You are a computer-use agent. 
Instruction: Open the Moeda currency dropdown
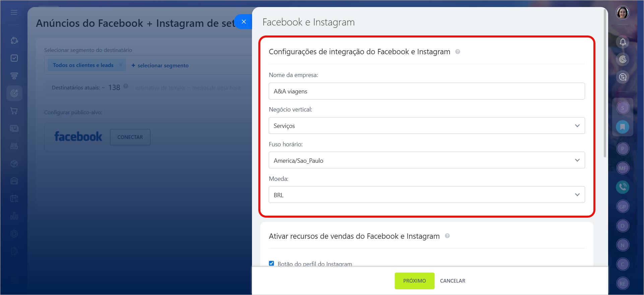(x=427, y=195)
